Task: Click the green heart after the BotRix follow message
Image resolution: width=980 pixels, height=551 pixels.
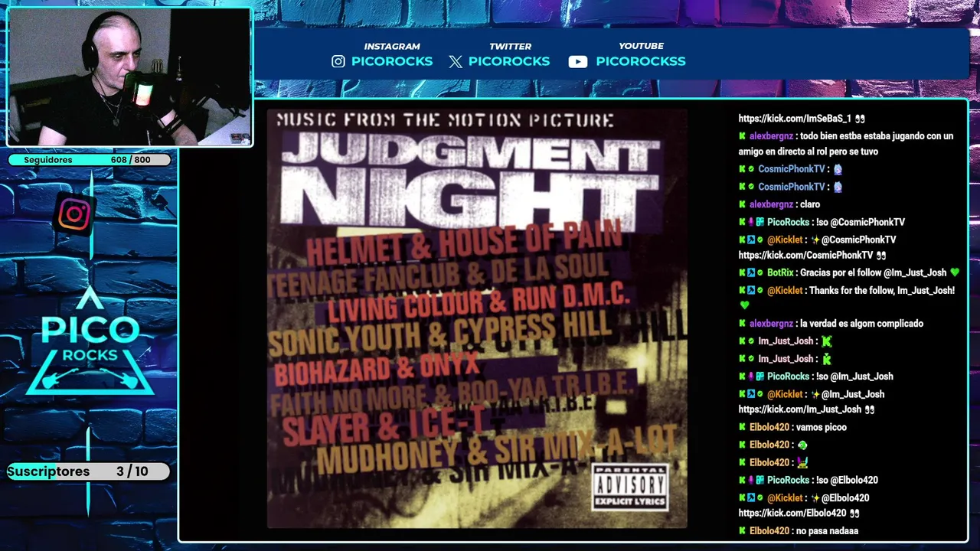Action: [x=954, y=272]
